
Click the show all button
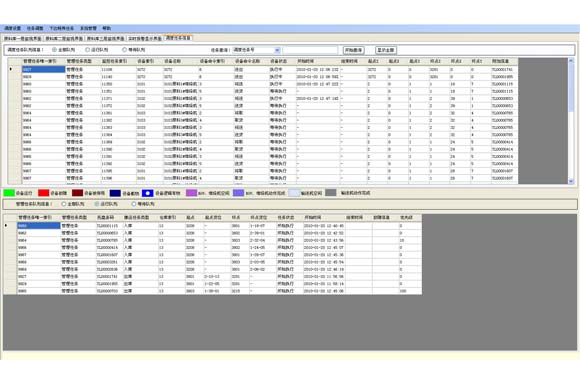(386, 50)
